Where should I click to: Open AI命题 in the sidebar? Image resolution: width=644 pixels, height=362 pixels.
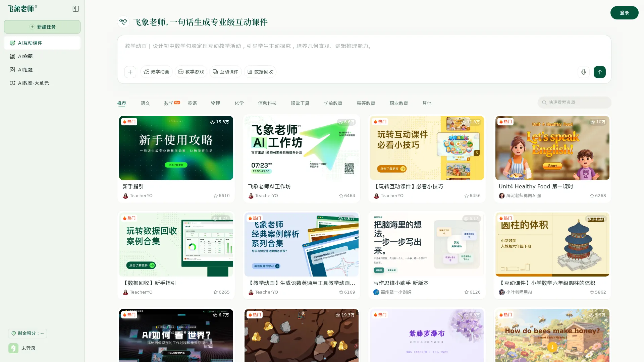click(42, 56)
